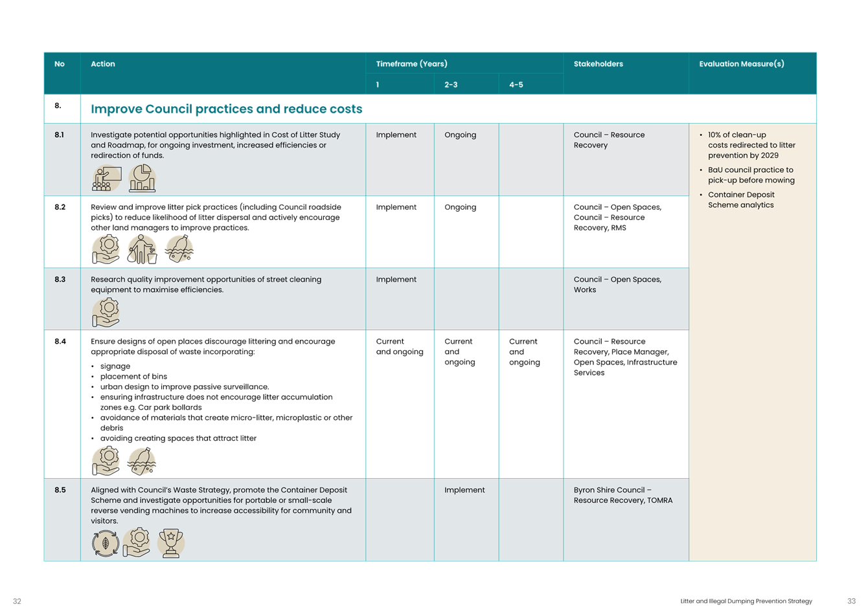Click the section number '8.'

tap(58, 106)
